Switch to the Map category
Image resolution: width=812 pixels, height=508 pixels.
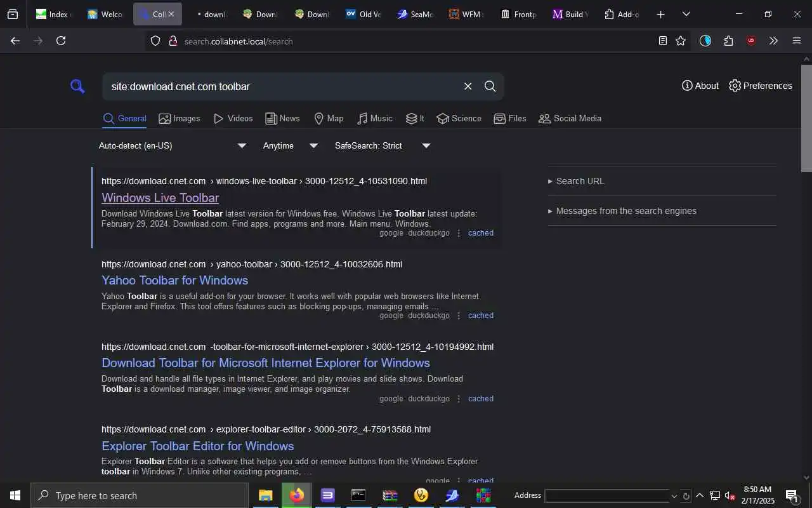pos(329,118)
